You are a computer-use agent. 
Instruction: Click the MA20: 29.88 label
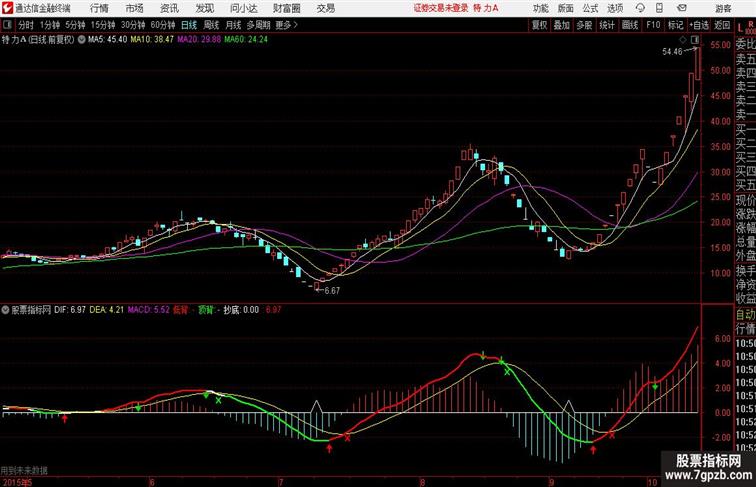[199, 40]
